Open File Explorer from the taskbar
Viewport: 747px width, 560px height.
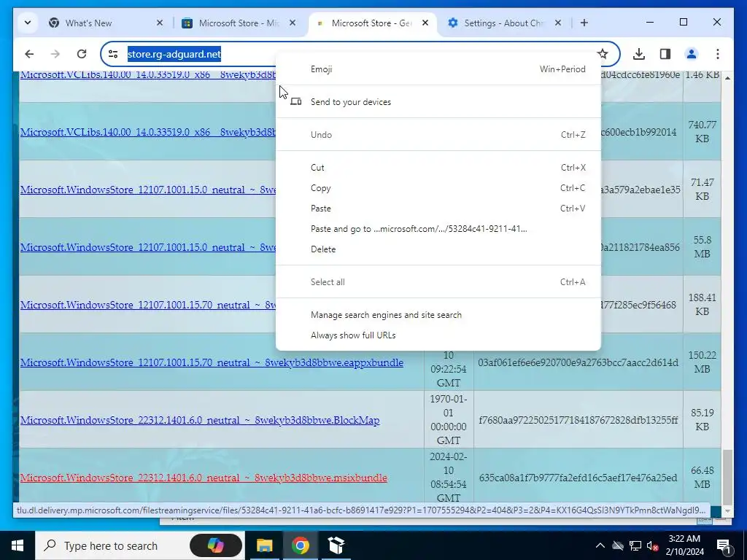pos(264,545)
